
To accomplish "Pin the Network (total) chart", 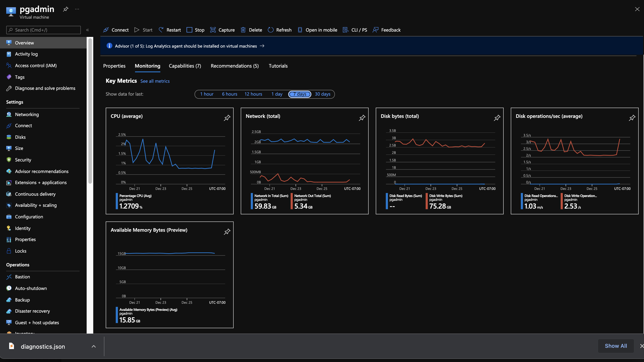I will (362, 118).
